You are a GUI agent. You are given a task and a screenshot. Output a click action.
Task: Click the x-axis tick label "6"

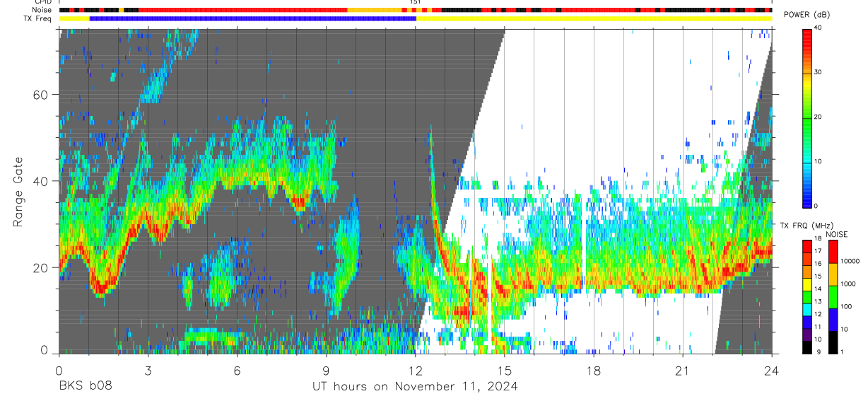pyautogui.click(x=237, y=370)
